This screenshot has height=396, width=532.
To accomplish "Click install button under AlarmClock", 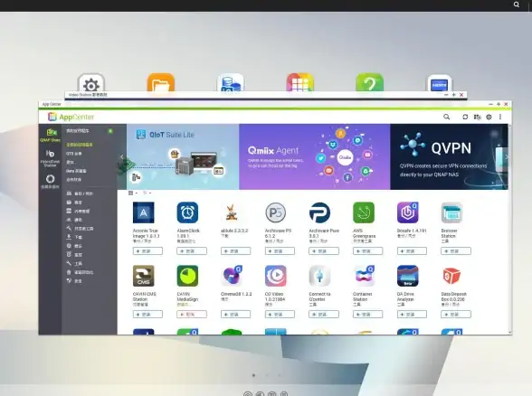I will point(192,251).
